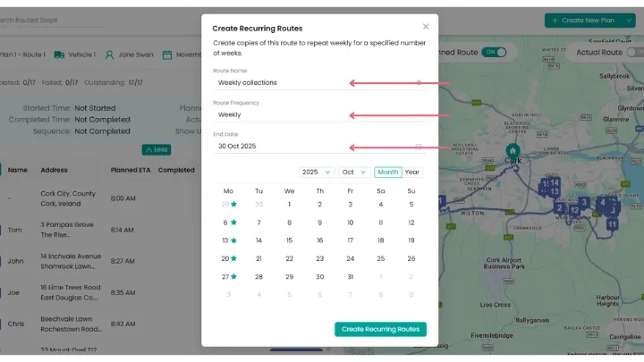Image resolution: width=644 pixels, height=362 pixels.
Task: Select Year view in the calendar
Action: [412, 172]
